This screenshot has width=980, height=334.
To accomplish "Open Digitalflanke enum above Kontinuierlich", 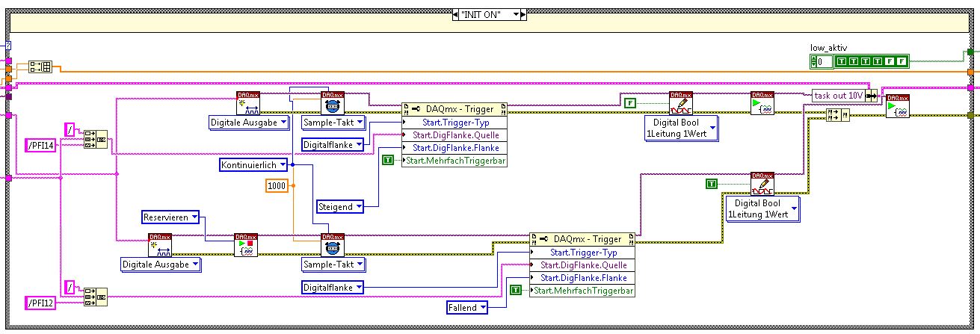I will (x=333, y=144).
